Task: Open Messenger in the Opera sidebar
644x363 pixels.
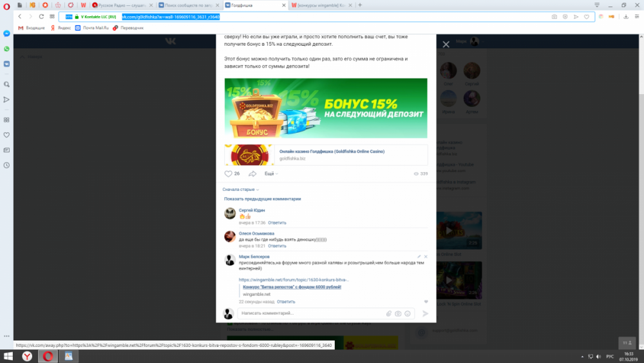Action: click(x=6, y=33)
